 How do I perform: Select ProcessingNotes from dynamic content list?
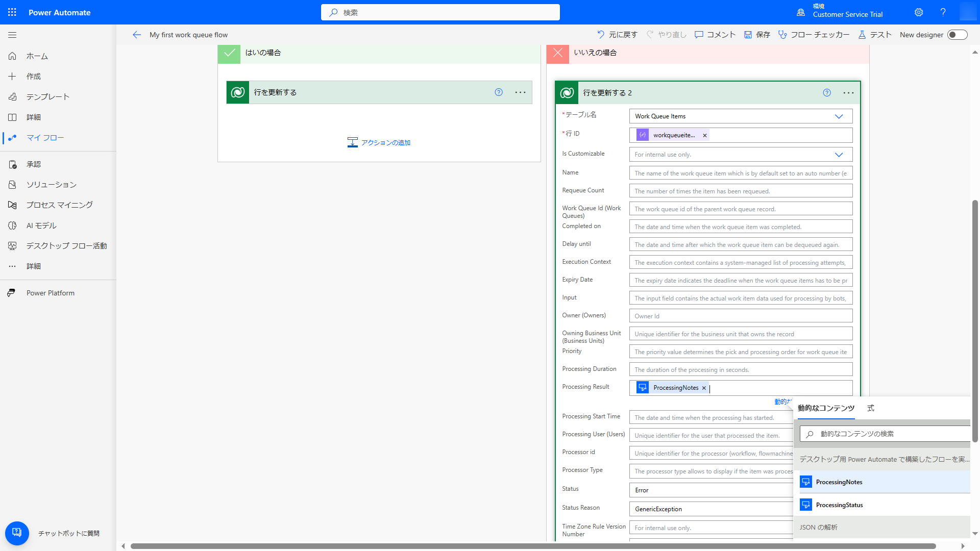coord(885,482)
